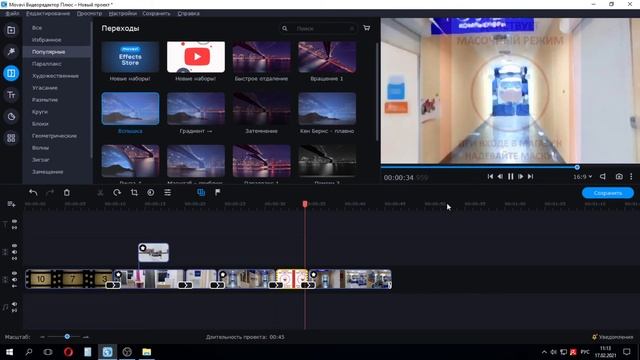Mute the overlay track audio
This screenshot has height=360, width=640.
tap(14, 252)
